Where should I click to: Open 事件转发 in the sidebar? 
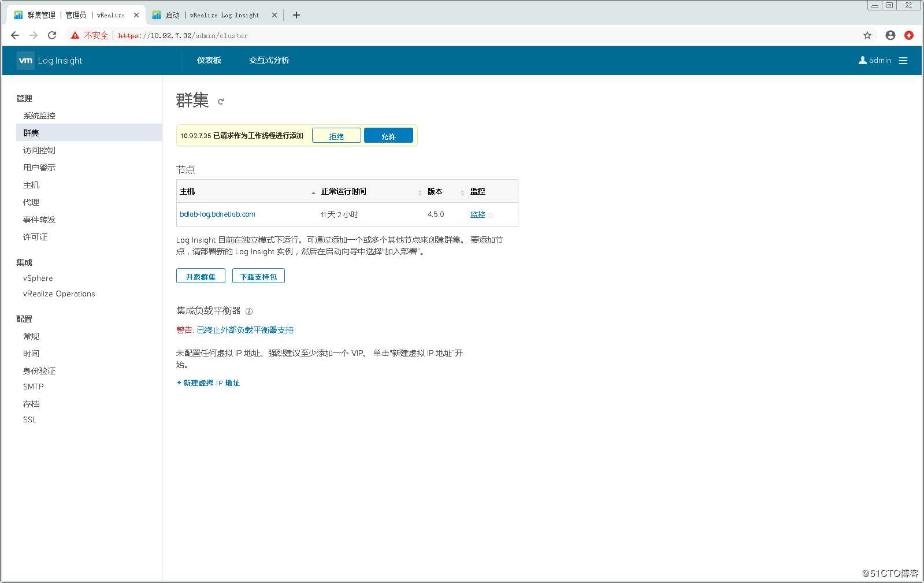coord(39,220)
